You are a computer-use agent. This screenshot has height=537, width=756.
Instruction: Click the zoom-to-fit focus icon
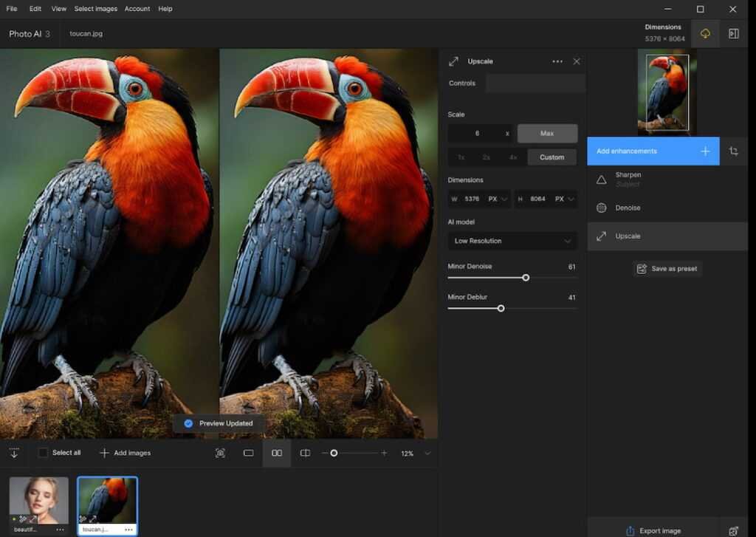(220, 453)
